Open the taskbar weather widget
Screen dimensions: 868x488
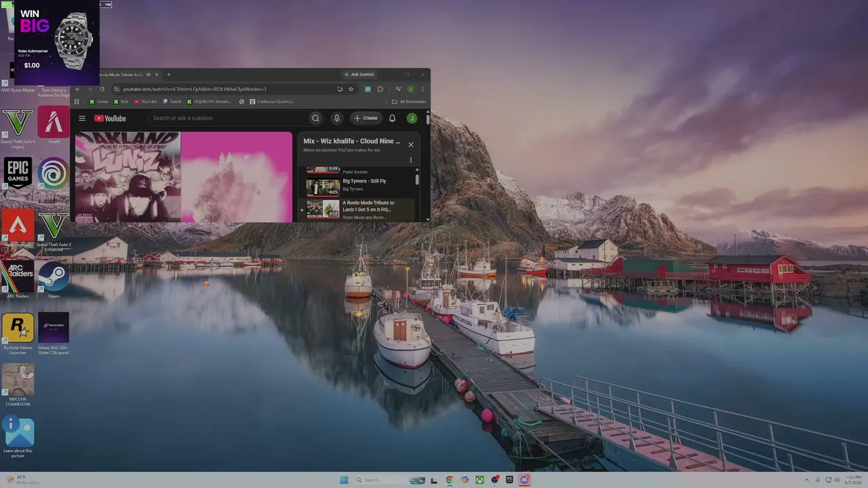pos(22,480)
